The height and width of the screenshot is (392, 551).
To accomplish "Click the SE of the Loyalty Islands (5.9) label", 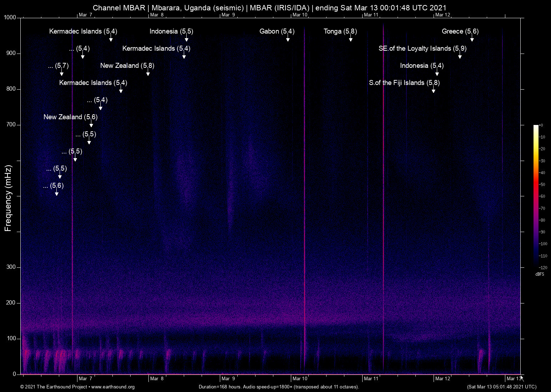I will click(422, 49).
